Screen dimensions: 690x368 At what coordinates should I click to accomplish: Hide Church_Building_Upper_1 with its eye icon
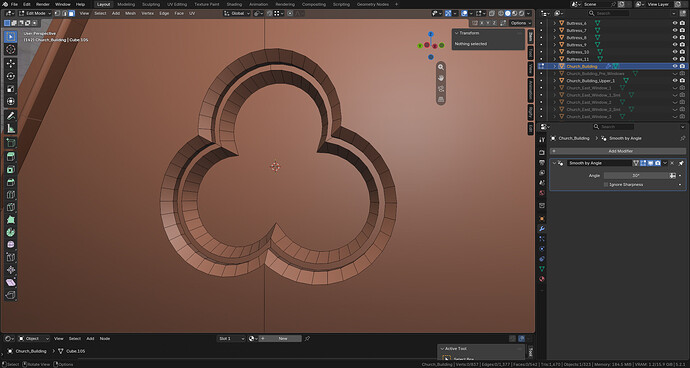point(675,81)
